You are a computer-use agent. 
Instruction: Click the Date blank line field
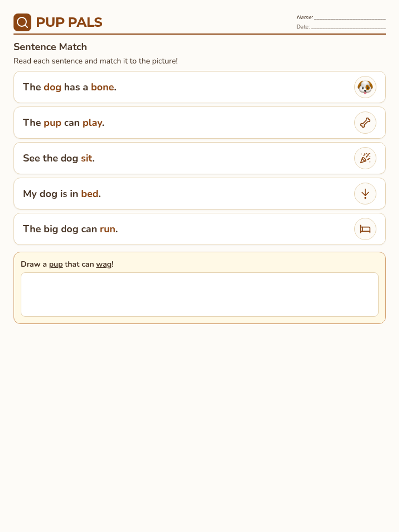348,27
